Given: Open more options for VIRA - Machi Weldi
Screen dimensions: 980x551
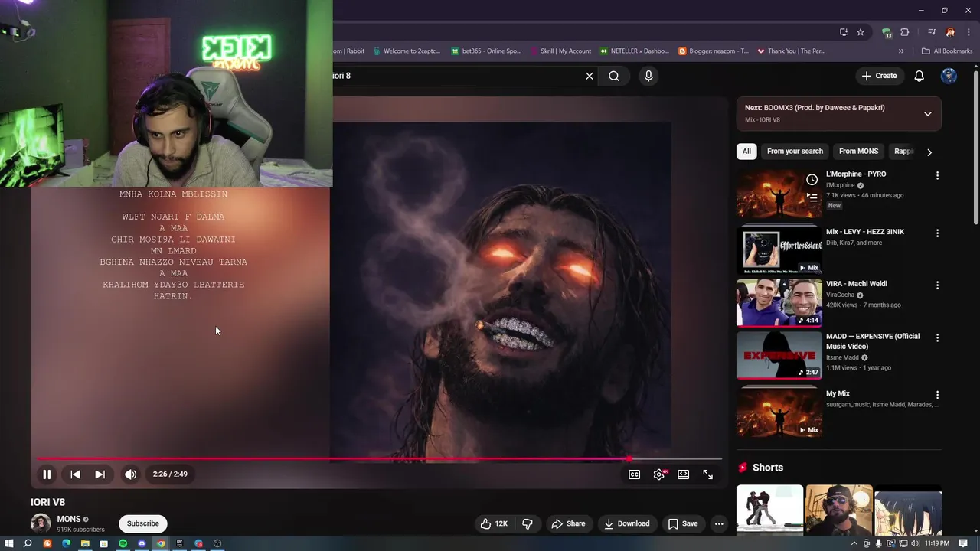Looking at the screenshot, I should 937,285.
